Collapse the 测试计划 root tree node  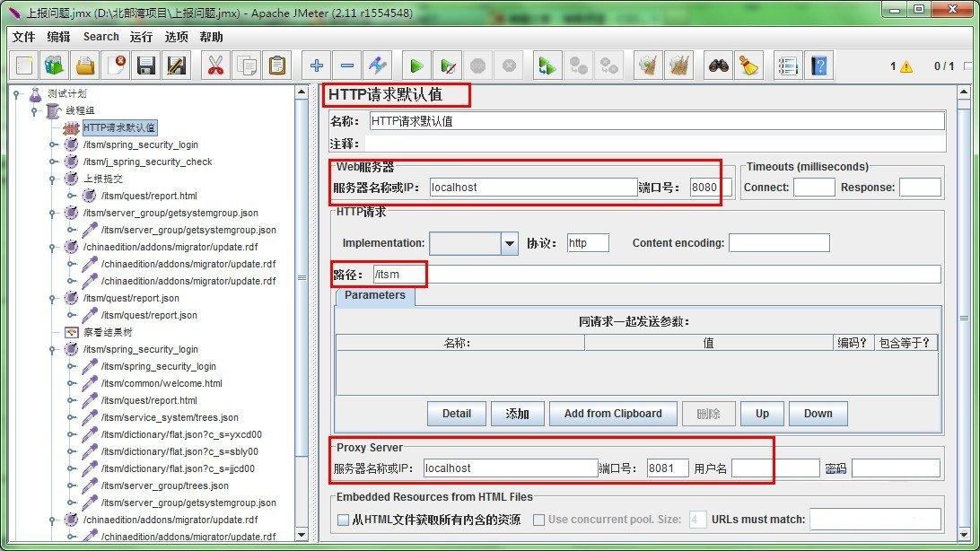(x=17, y=93)
